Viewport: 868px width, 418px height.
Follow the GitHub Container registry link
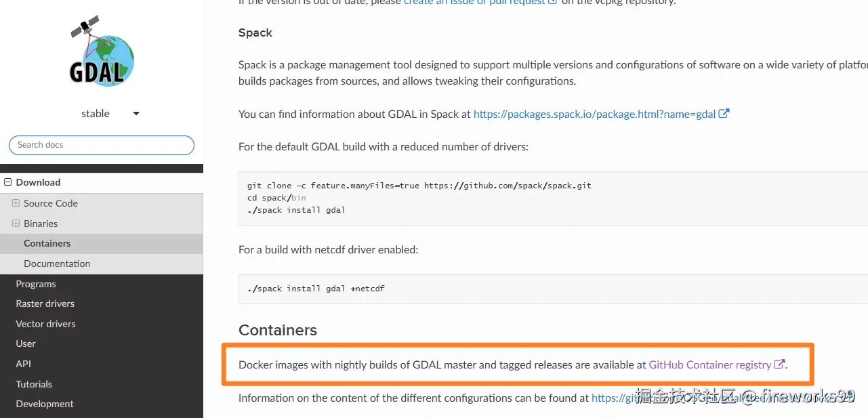tap(709, 364)
